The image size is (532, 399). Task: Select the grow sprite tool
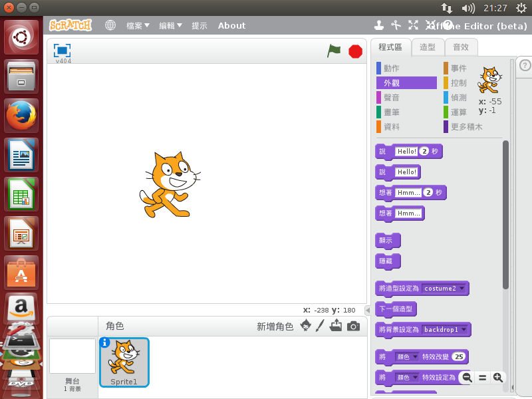(x=413, y=25)
